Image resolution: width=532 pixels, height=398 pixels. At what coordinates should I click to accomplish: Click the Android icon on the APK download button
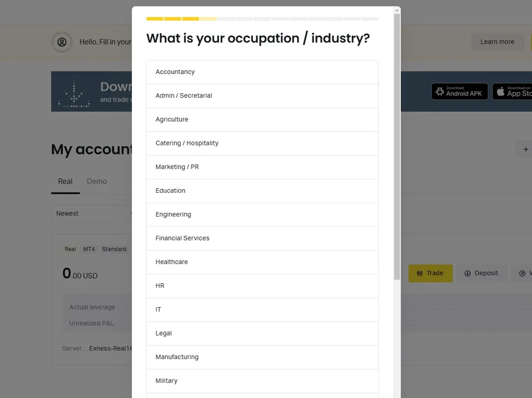tap(441, 91)
